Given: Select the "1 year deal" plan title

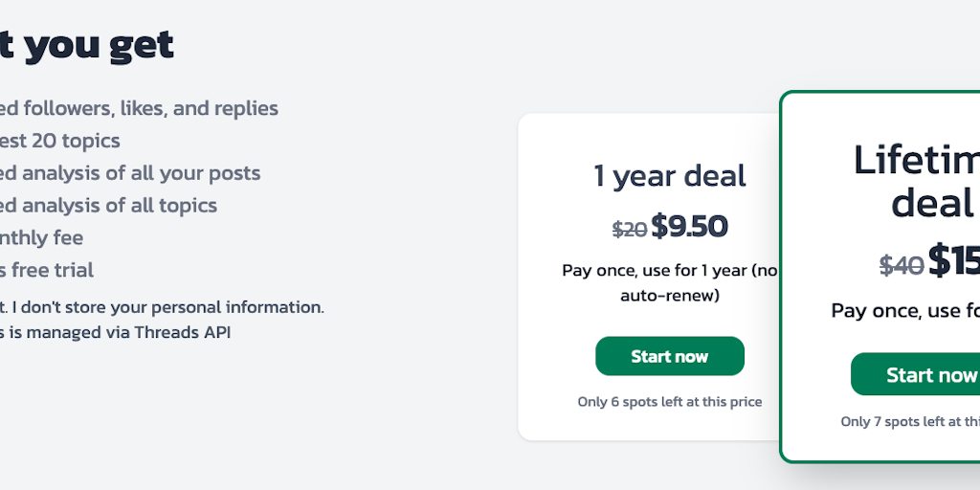Looking at the screenshot, I should click(x=669, y=176).
